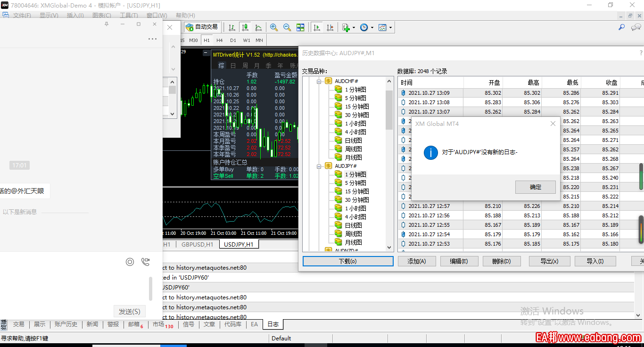Select 4 小时图 under AUDJPY#

tap(355, 217)
